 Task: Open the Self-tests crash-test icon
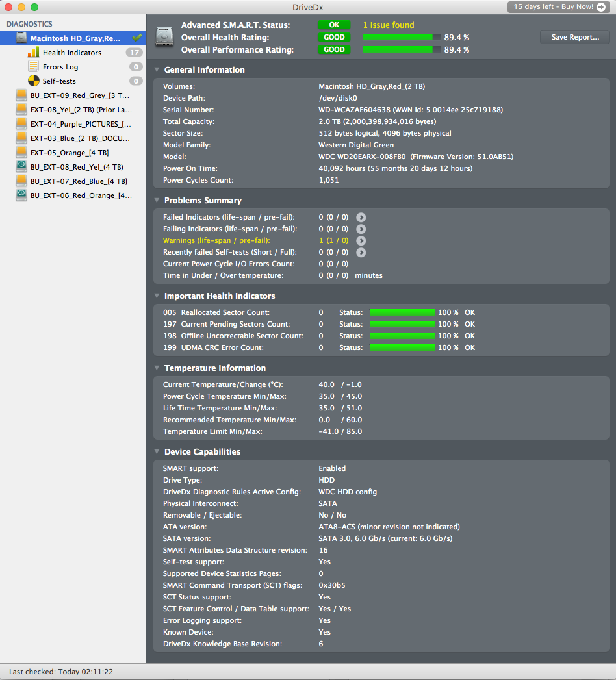(33, 81)
